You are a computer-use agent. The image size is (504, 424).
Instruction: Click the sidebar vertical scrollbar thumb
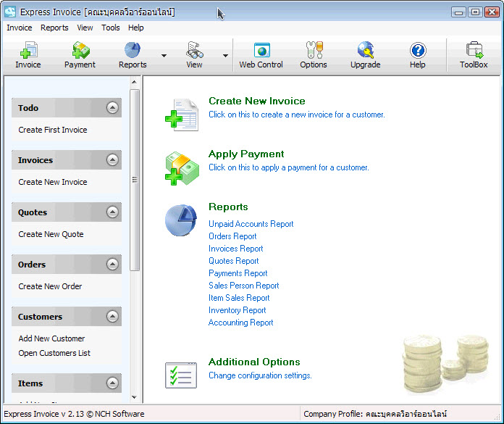[135, 180]
